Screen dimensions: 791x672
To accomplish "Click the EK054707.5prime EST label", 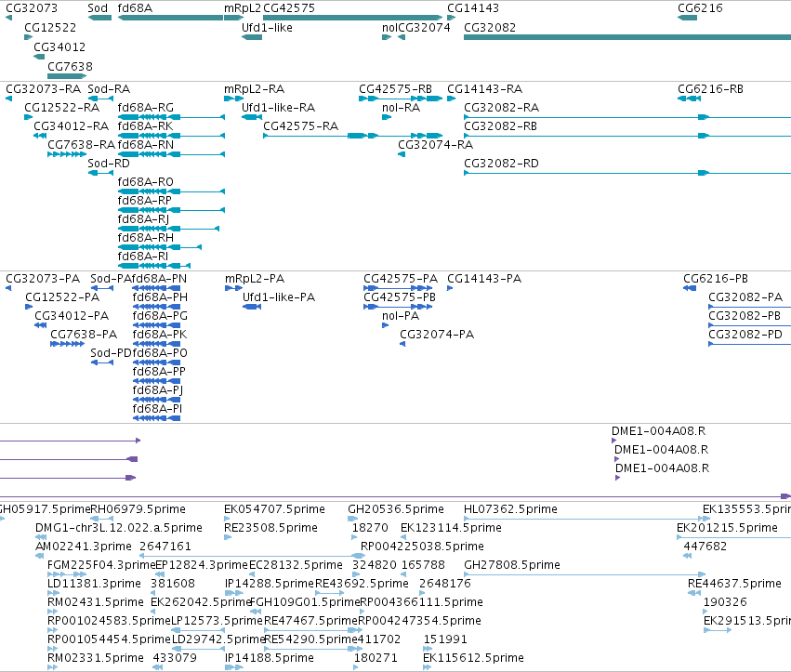I will pyautogui.click(x=274, y=509).
